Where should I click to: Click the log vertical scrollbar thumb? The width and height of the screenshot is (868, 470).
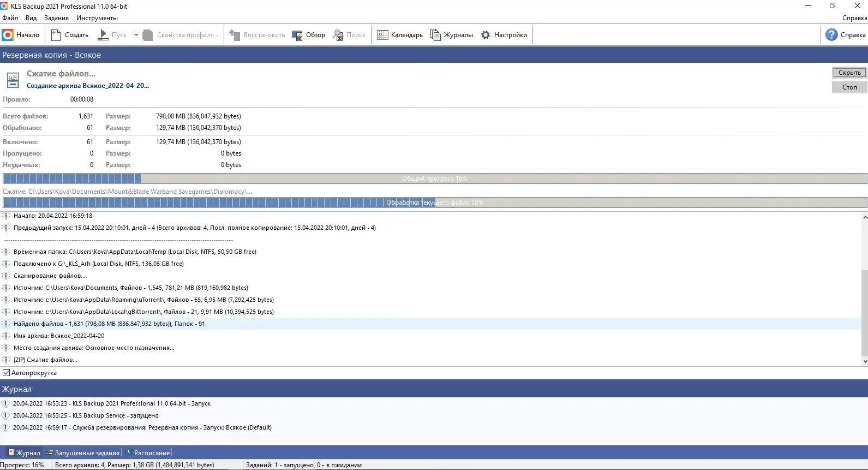tap(865, 312)
